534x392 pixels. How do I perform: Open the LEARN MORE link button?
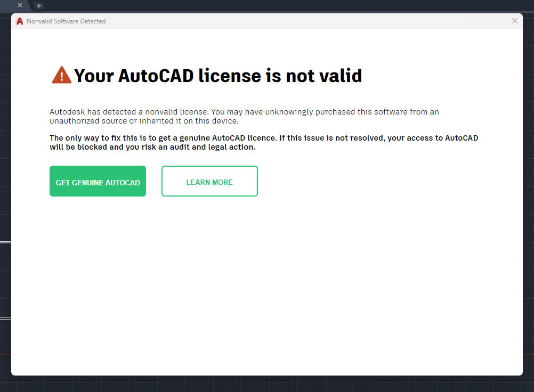click(x=209, y=182)
